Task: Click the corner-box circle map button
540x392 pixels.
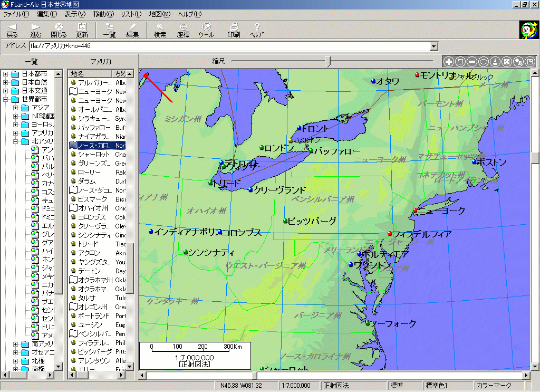Action: (x=530, y=62)
